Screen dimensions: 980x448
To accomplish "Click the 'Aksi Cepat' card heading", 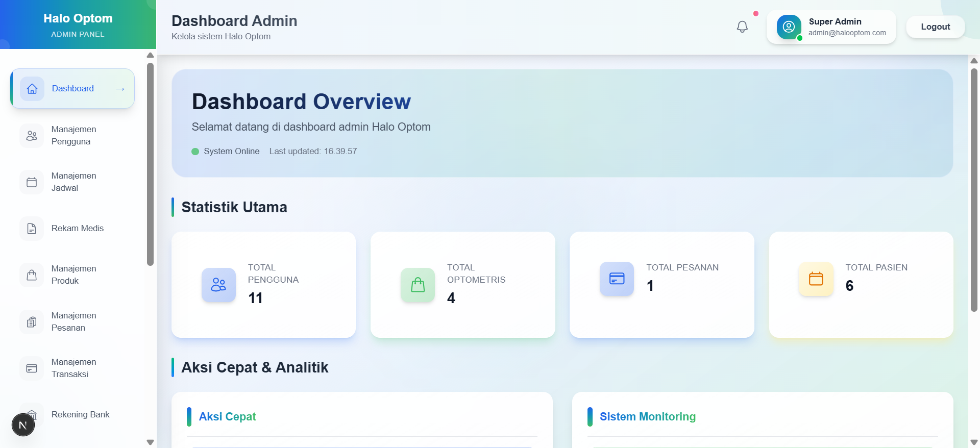I will tap(227, 417).
